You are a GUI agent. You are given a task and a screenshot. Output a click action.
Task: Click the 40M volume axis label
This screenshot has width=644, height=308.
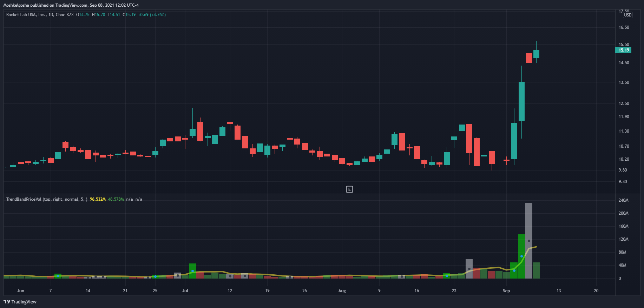point(622,265)
